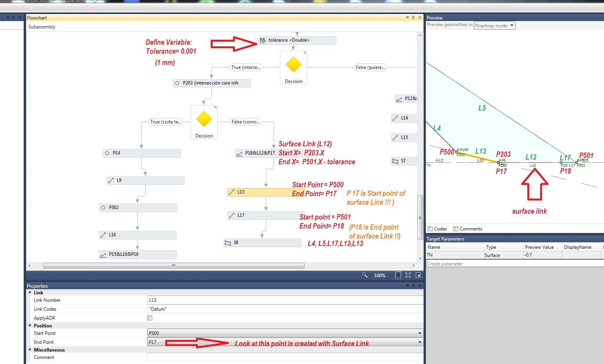604x364 pixels.
Task: Click the DisplayName column header
Action: [582, 247]
